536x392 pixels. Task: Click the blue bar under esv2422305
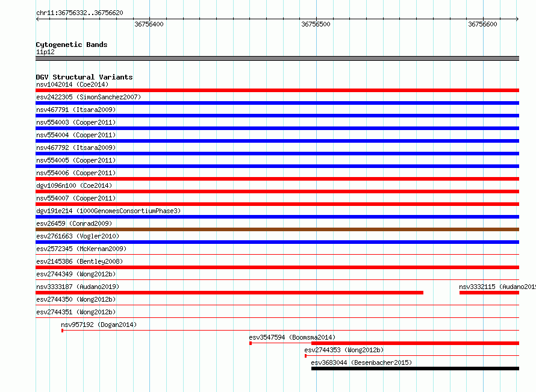click(x=277, y=103)
